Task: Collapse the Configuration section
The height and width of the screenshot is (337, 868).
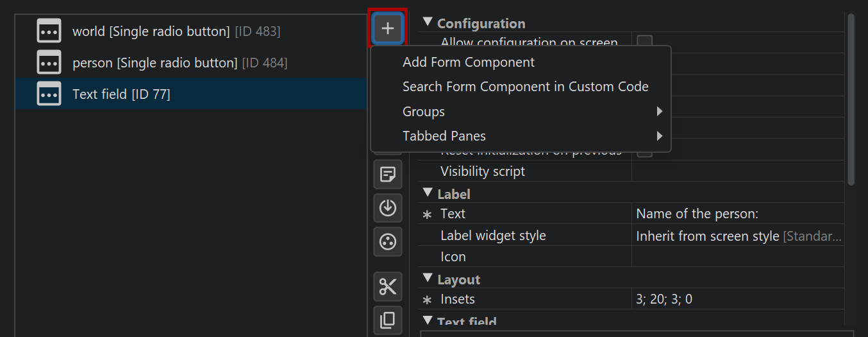Action: 428,22
